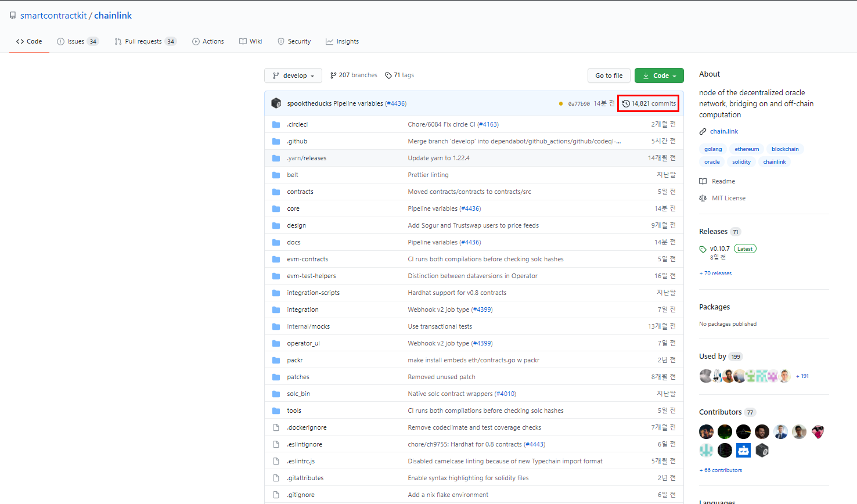This screenshot has height=504, width=857.
Task: Open the Wiki tab
Action: 251,41
